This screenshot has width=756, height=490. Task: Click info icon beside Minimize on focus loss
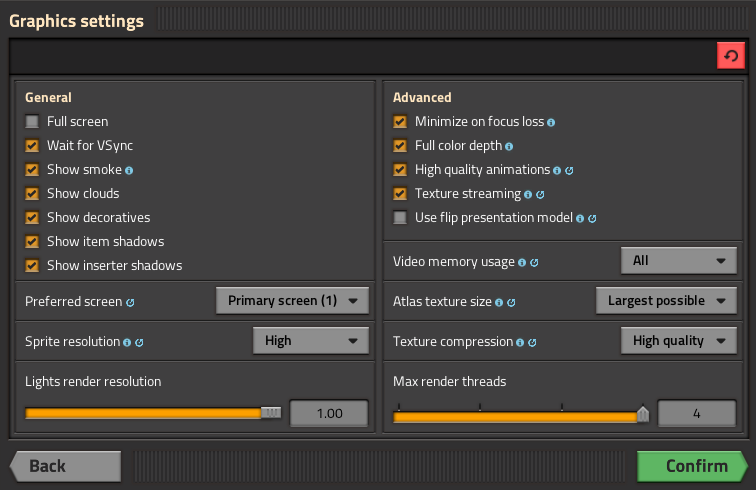pyautogui.click(x=551, y=122)
